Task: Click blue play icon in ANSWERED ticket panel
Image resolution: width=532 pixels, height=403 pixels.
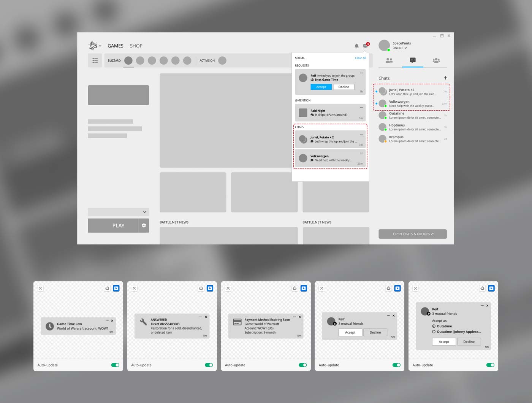Action: coord(210,288)
